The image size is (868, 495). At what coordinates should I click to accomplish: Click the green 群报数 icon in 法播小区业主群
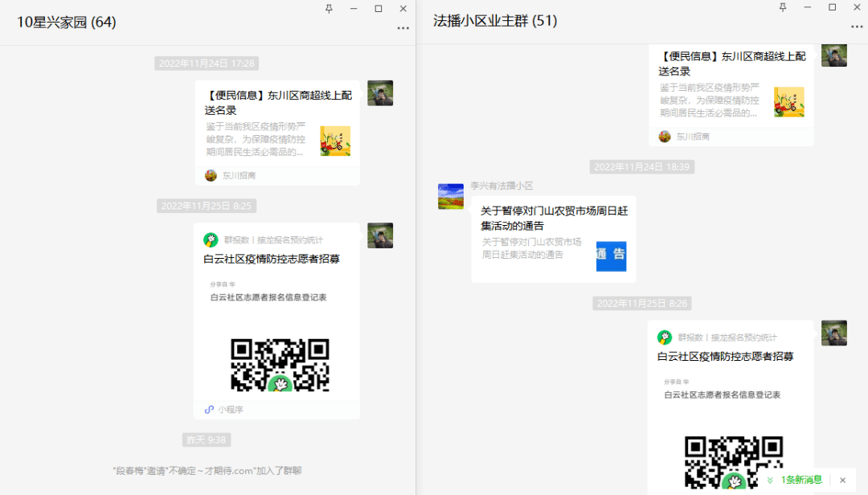(665, 337)
